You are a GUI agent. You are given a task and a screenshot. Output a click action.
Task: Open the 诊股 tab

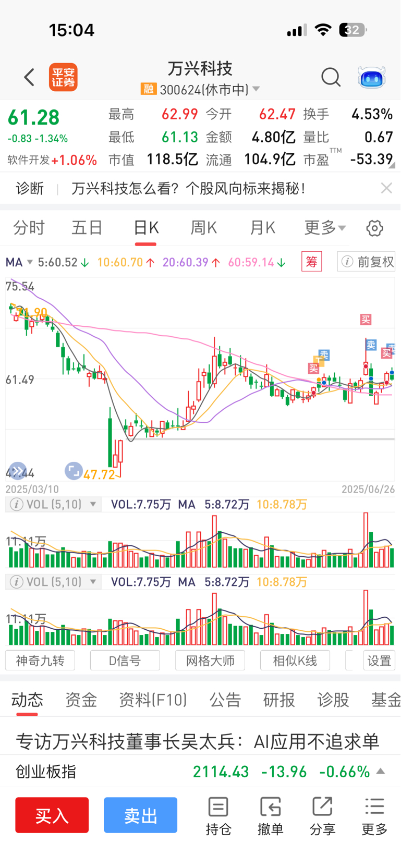pyautogui.click(x=333, y=700)
